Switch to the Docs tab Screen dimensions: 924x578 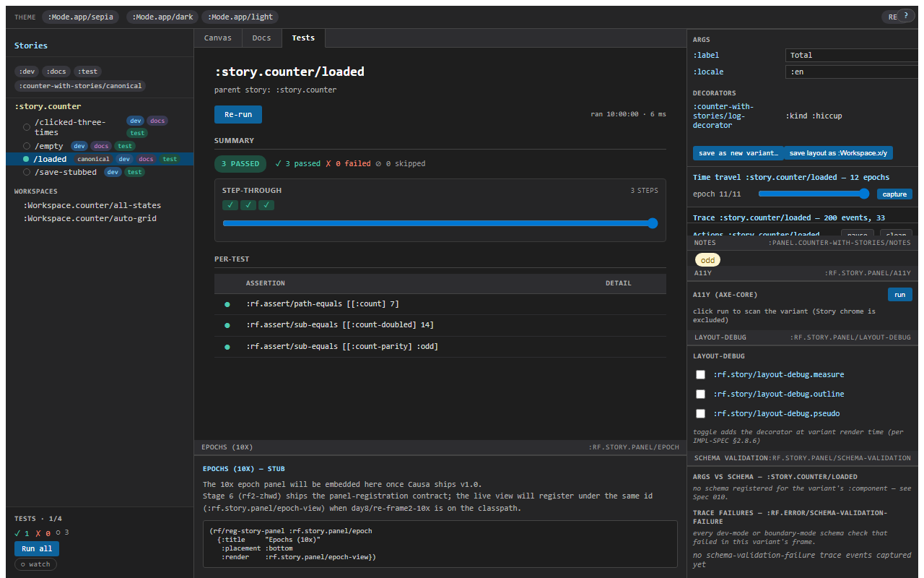coord(262,38)
